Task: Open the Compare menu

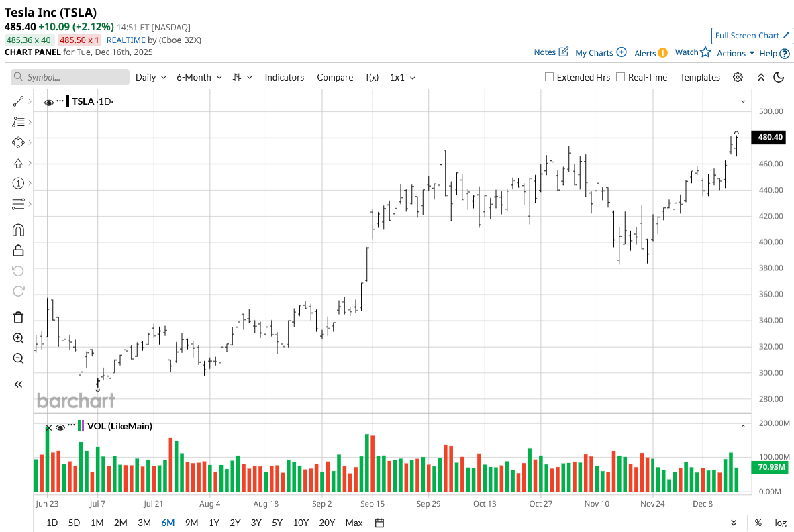Action: [335, 77]
